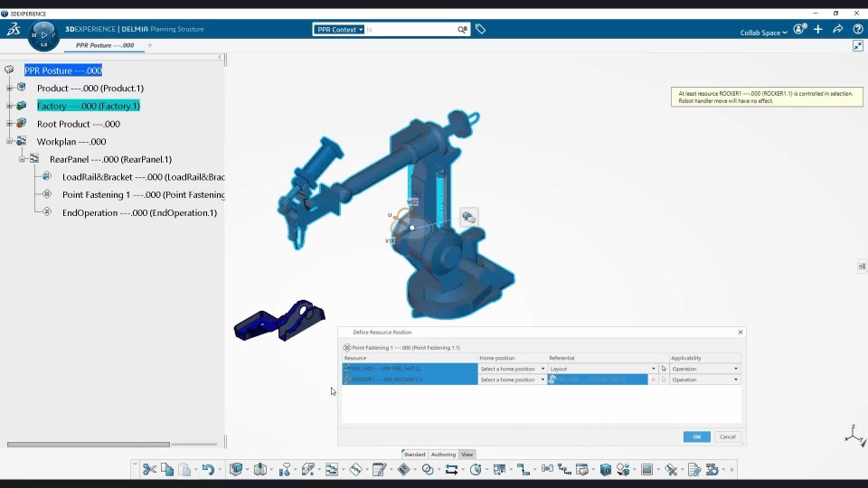Click the Copy icon in the bottom toolbar

tap(167, 470)
